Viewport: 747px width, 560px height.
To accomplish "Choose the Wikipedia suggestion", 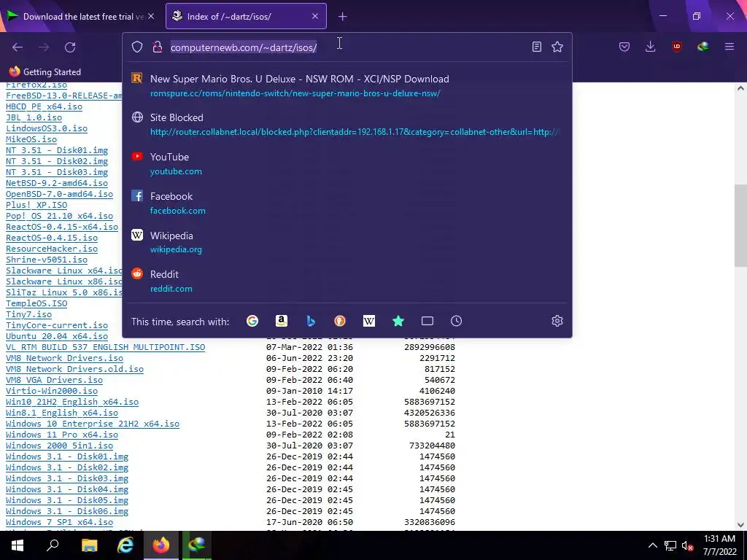I will pyautogui.click(x=347, y=242).
